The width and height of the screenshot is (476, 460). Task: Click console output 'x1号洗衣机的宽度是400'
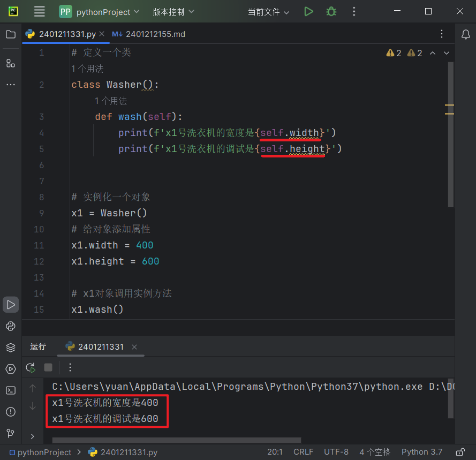tap(105, 403)
